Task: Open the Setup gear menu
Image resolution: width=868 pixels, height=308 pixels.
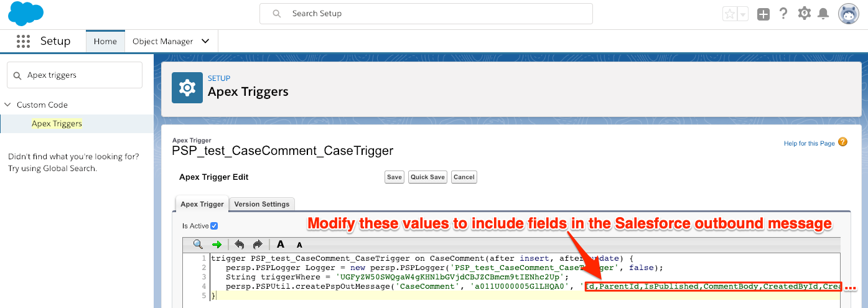Action: pos(805,14)
